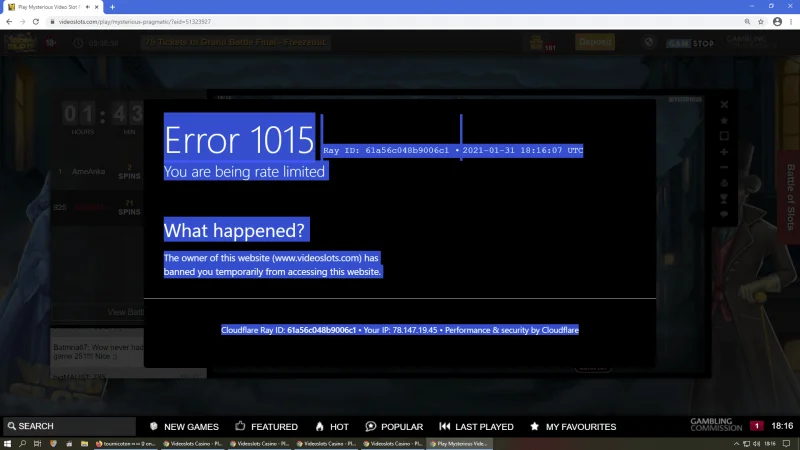Show hidden system tray icons chevron
800x450 pixels.
736,444
